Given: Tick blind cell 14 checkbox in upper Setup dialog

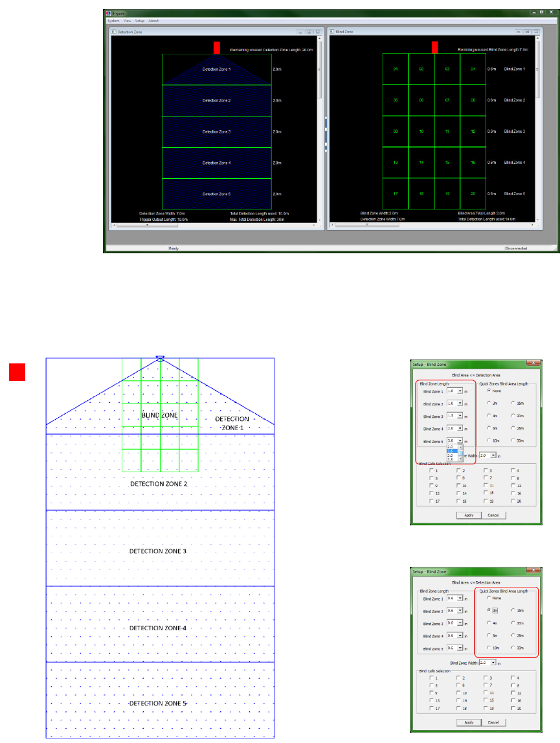Looking at the screenshot, I should [x=458, y=493].
